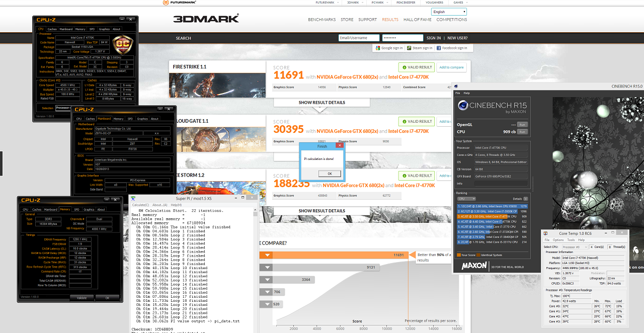644x333 pixels.
Task: Open the Competitions navigation link
Action: point(452,20)
